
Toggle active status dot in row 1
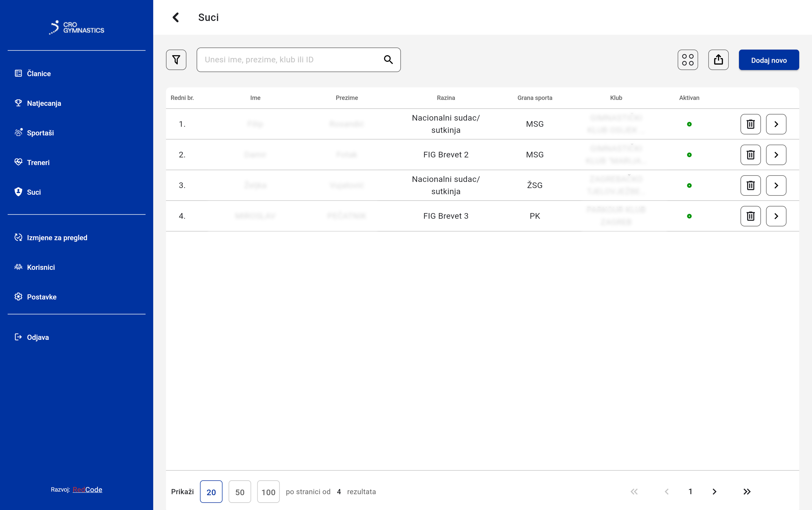(x=689, y=124)
